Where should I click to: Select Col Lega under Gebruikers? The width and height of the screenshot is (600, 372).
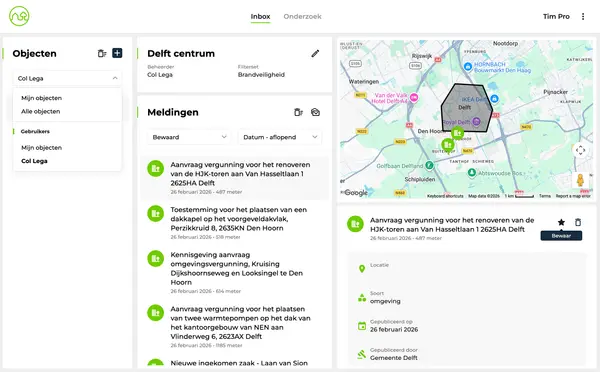[34, 161]
